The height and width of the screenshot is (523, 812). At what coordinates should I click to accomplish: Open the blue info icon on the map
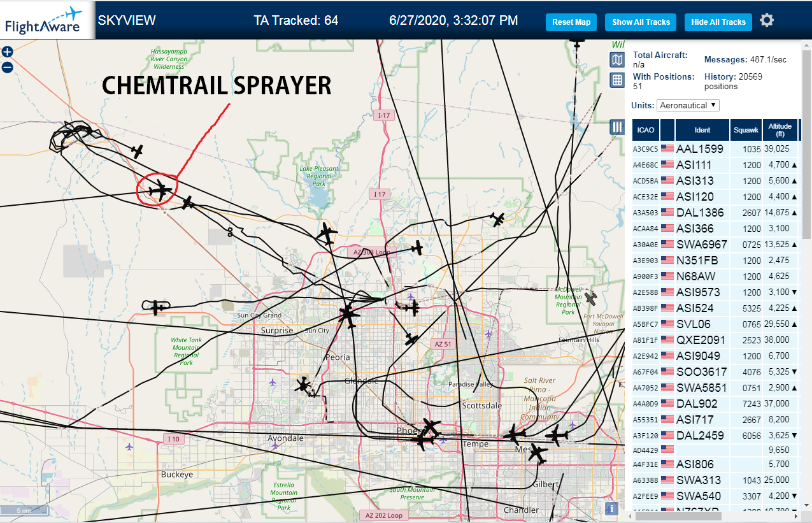click(611, 508)
